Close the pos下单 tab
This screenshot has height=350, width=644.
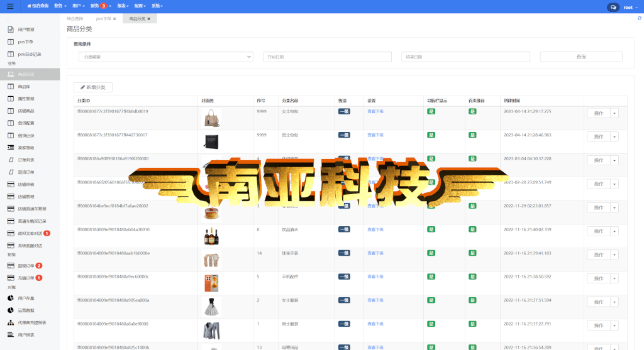point(114,19)
